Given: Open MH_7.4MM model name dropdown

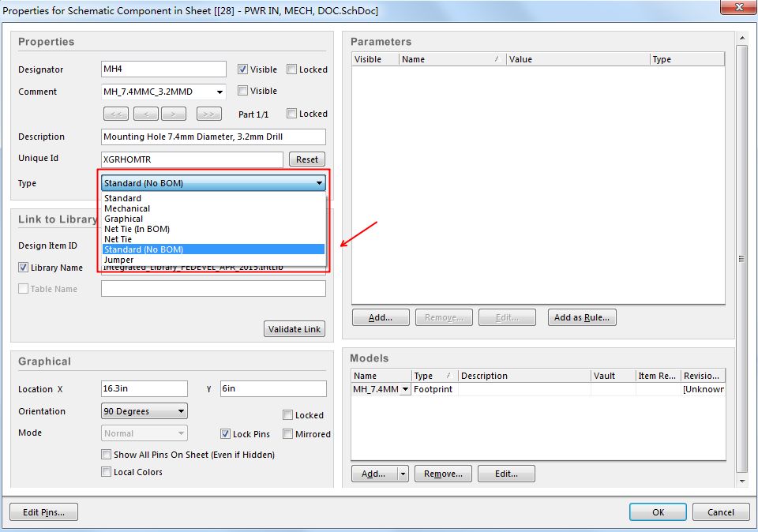Looking at the screenshot, I should click(x=405, y=389).
